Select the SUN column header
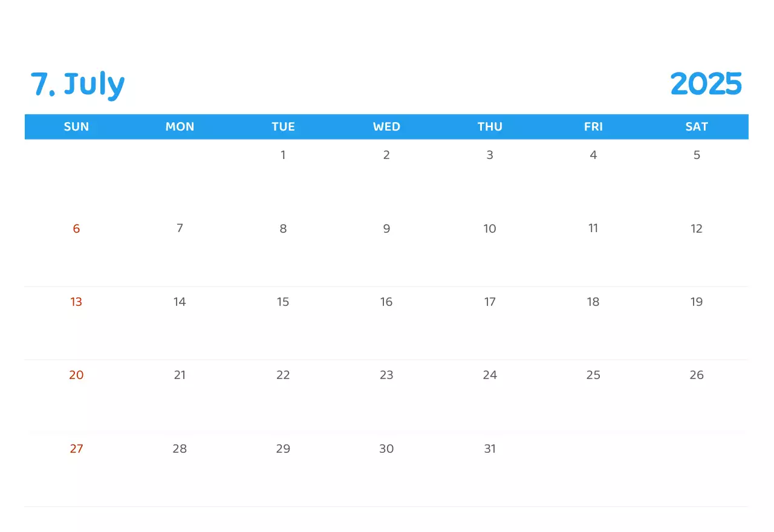Screen dimensions: 774x532 [x=76, y=127]
